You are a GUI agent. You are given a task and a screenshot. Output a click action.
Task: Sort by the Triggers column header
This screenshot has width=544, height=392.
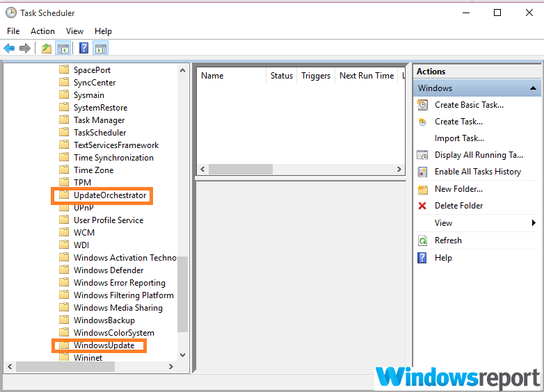point(316,76)
